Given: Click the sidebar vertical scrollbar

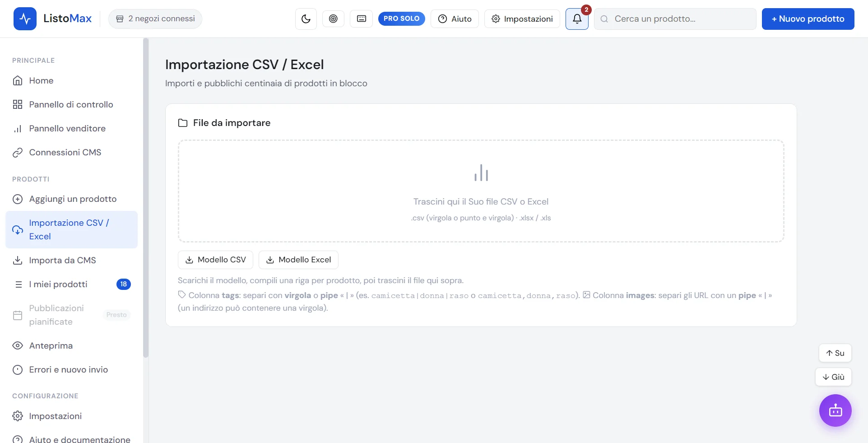Looking at the screenshot, I should (x=146, y=198).
